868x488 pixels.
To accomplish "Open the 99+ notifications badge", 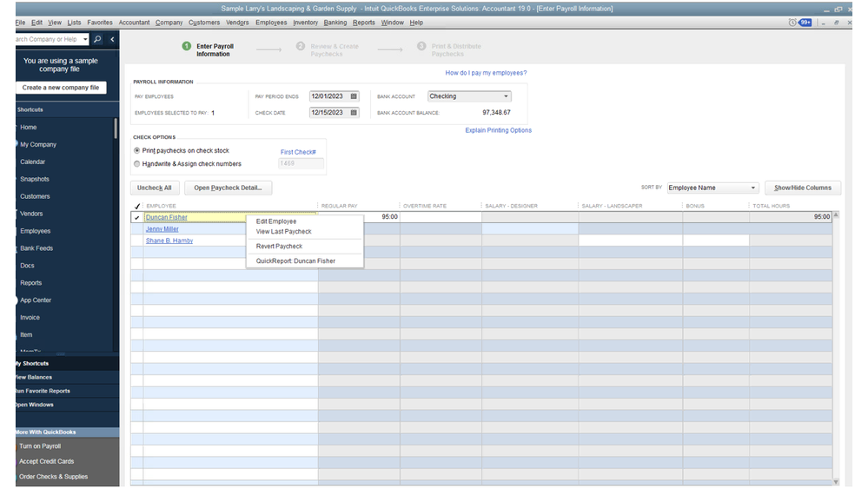I will (805, 23).
